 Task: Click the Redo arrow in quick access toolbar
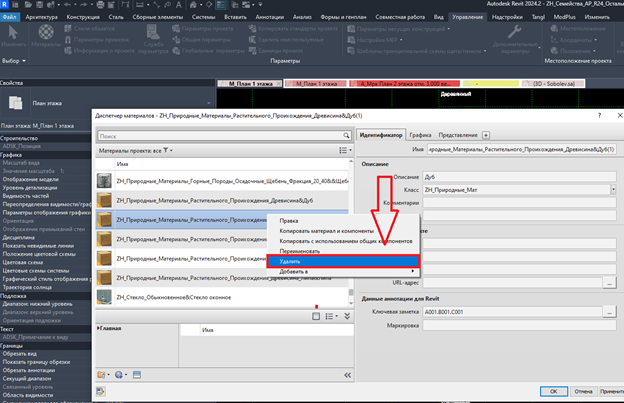click(85, 5)
